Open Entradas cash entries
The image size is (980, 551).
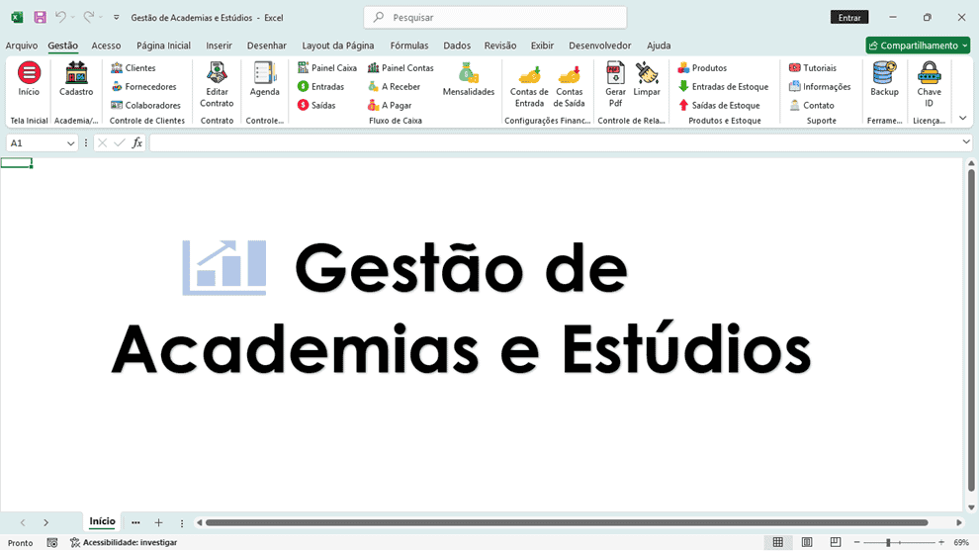(x=320, y=86)
